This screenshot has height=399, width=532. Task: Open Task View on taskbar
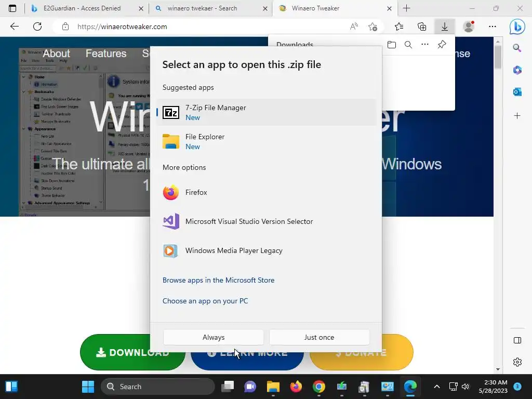[228, 387]
